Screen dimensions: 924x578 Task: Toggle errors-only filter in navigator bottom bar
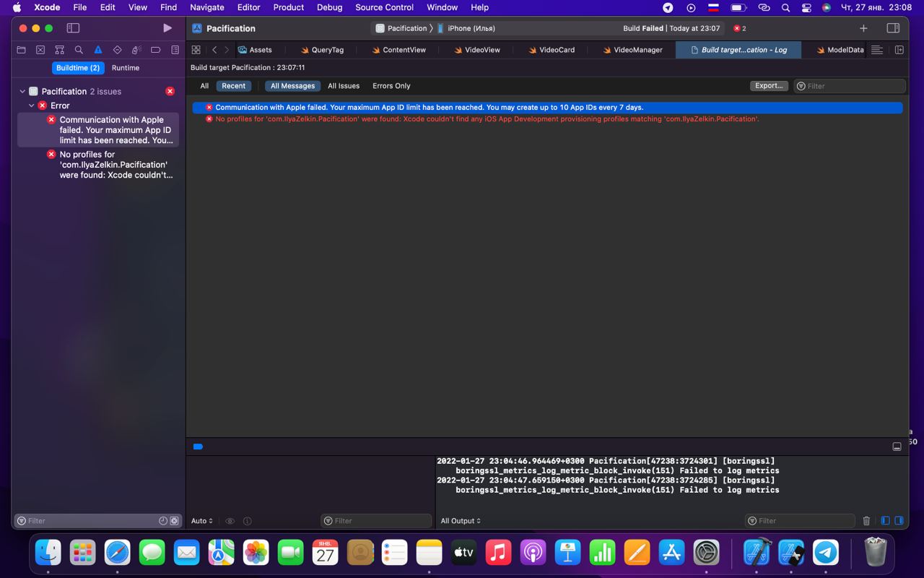pos(174,521)
